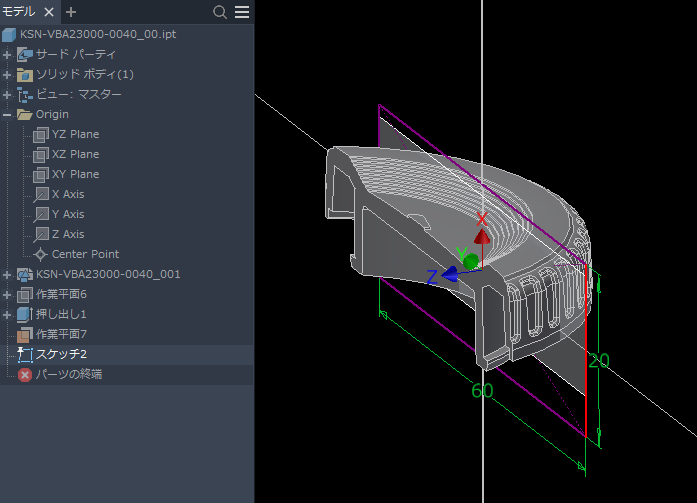The height and width of the screenshot is (503, 697).
Task: Select XY Plane in the tree
Action: (x=75, y=174)
